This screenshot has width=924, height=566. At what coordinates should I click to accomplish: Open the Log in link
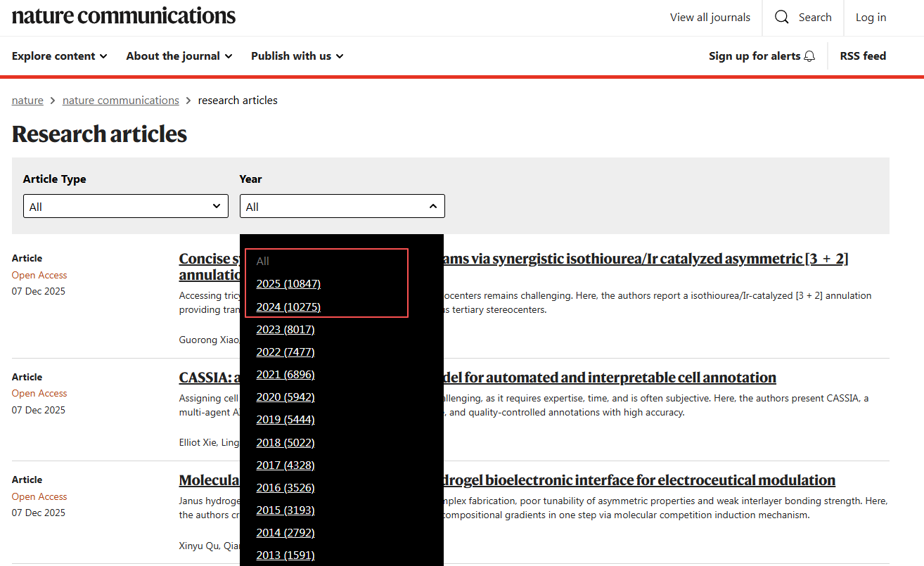pyautogui.click(x=871, y=18)
